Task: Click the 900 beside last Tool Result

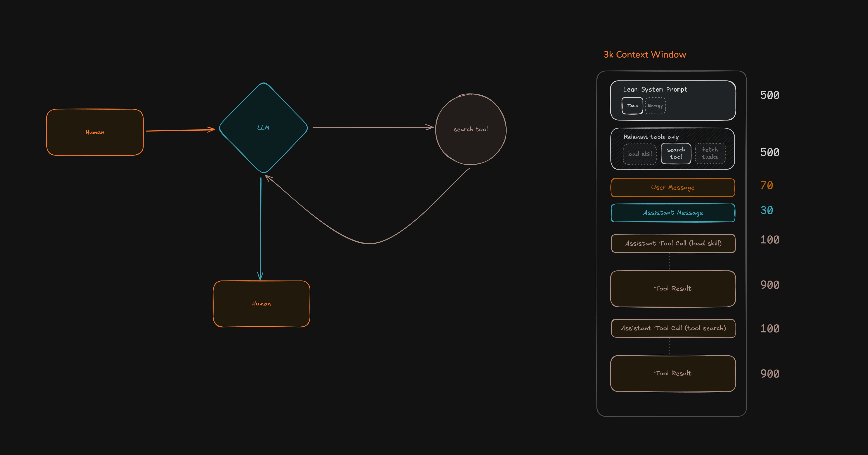Action: [x=770, y=374]
